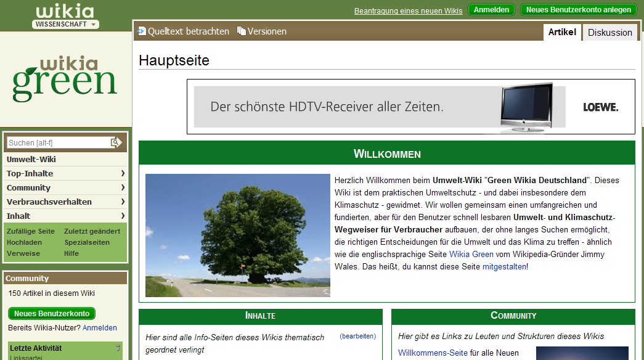This screenshot has height=360, width=644.
Task: Open the Hilfe help link
Action: coord(71,253)
